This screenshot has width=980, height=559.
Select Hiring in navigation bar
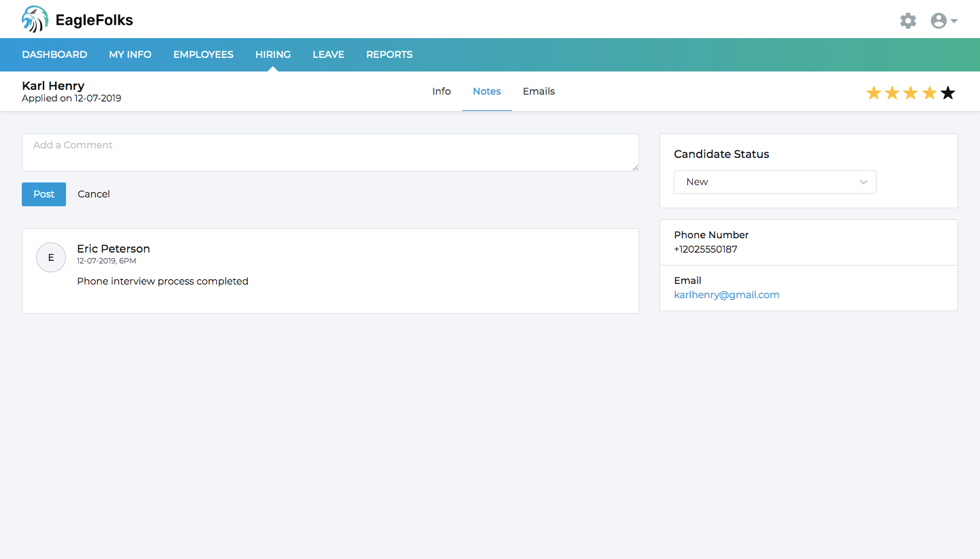pyautogui.click(x=273, y=54)
